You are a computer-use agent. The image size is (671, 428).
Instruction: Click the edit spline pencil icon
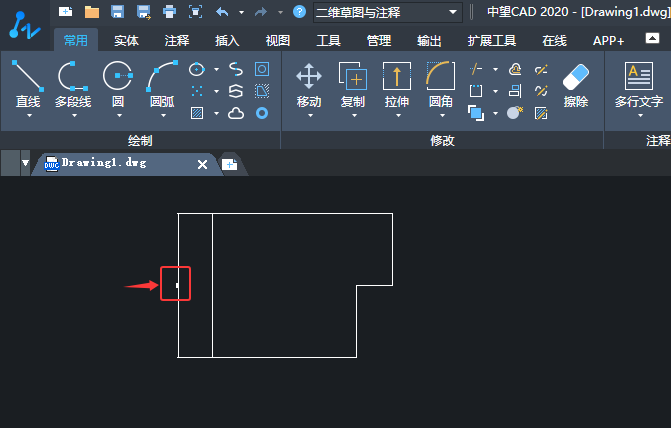coord(541,91)
